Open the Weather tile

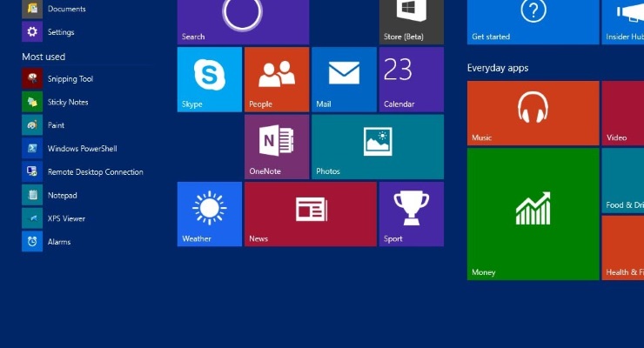click(209, 214)
